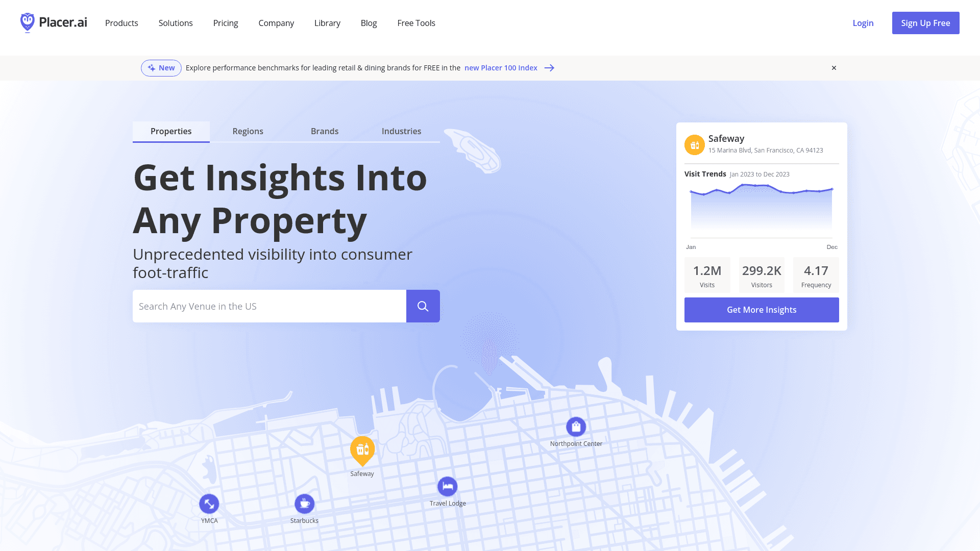Focus the Search Any Venue input field

point(269,306)
